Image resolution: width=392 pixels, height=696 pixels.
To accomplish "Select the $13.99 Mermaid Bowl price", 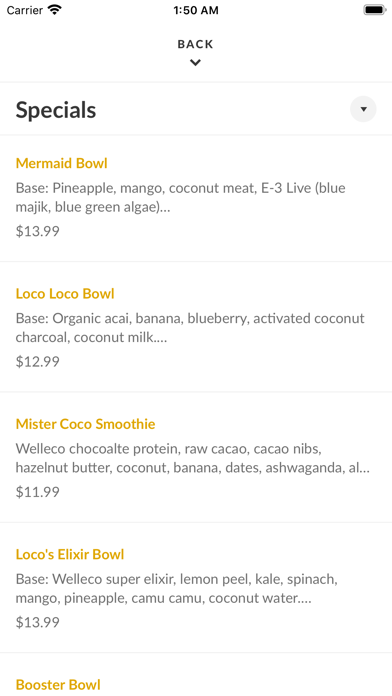I will [38, 231].
